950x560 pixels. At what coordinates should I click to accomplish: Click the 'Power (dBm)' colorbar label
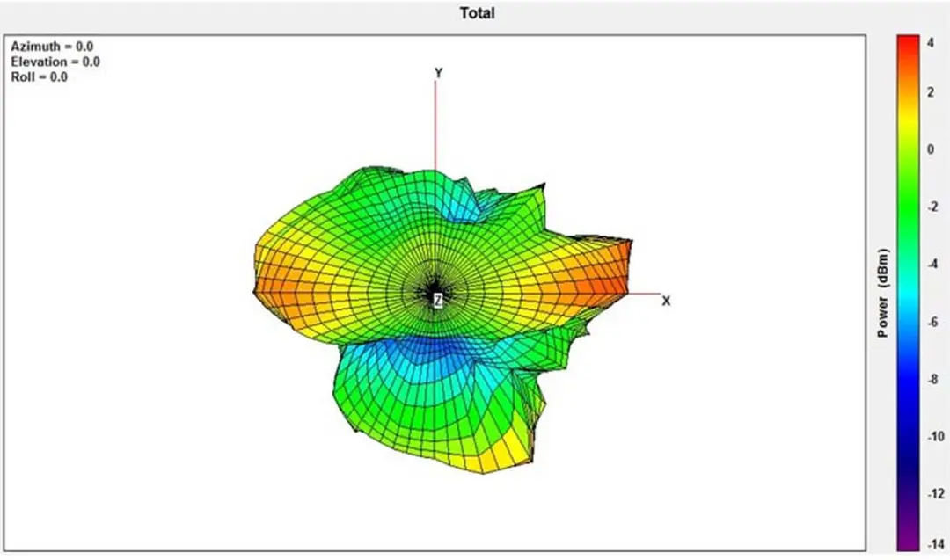[x=883, y=293]
